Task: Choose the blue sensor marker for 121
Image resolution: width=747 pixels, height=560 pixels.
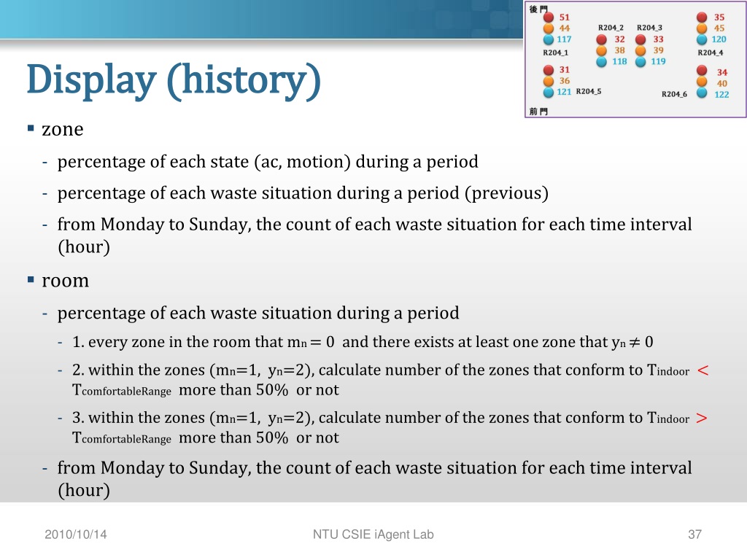Action: click(549, 92)
